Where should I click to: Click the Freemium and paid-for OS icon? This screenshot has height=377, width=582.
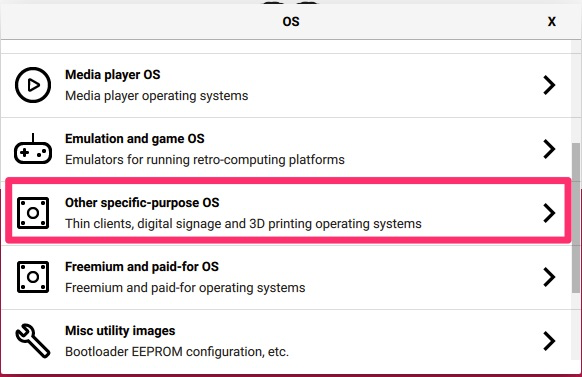(33, 277)
